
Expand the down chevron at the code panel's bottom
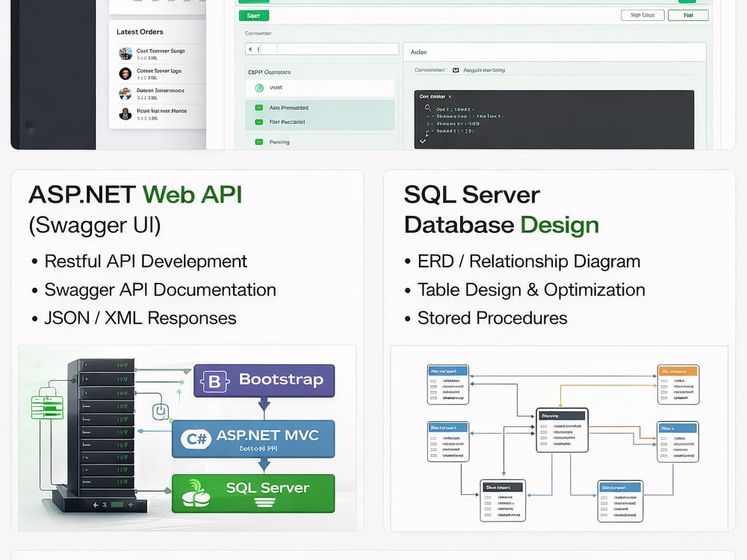423,141
